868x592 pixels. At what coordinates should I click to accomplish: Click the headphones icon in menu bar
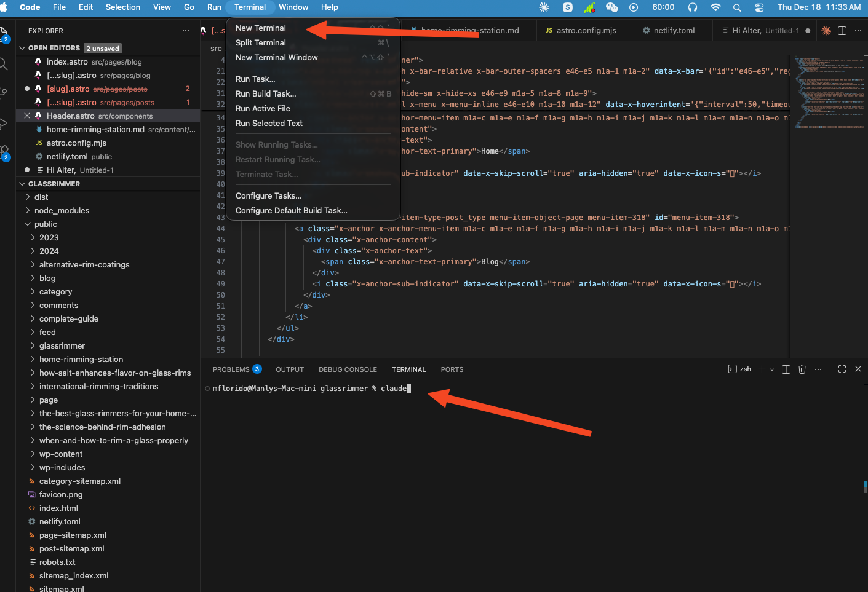(x=693, y=7)
